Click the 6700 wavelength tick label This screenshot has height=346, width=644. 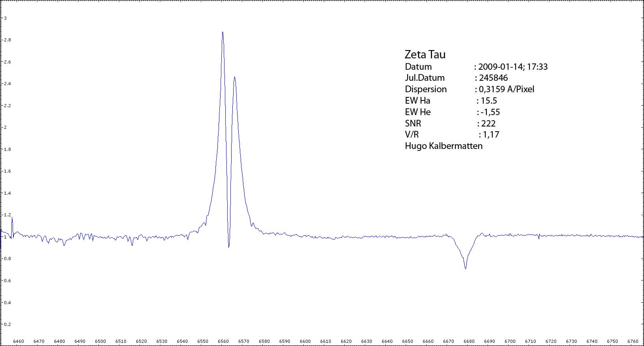[x=510, y=341]
